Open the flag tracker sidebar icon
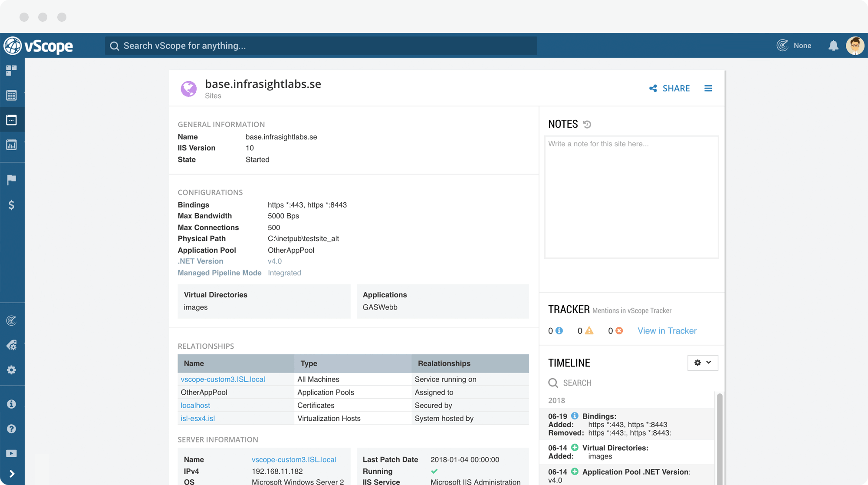This screenshot has width=868, height=485. (12, 179)
